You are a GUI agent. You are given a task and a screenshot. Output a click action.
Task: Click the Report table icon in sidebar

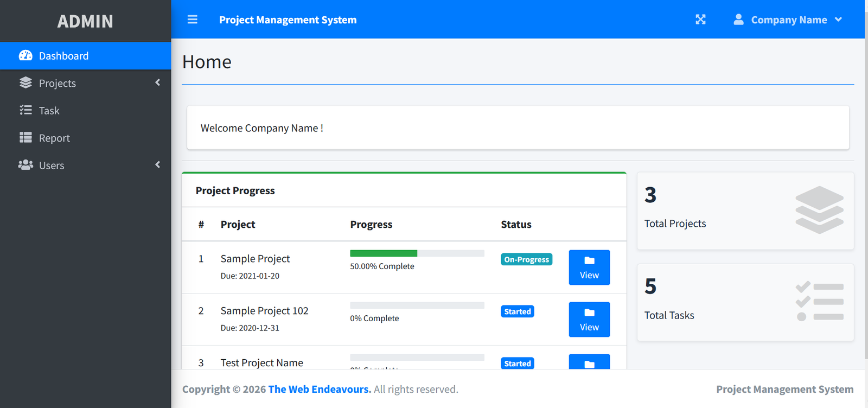tap(25, 137)
